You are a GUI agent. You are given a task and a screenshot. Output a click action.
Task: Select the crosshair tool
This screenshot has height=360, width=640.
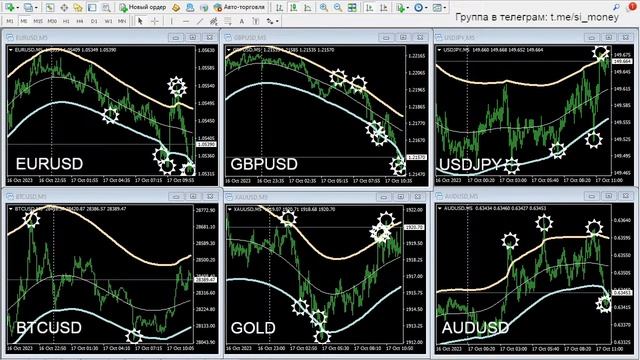(x=155, y=21)
